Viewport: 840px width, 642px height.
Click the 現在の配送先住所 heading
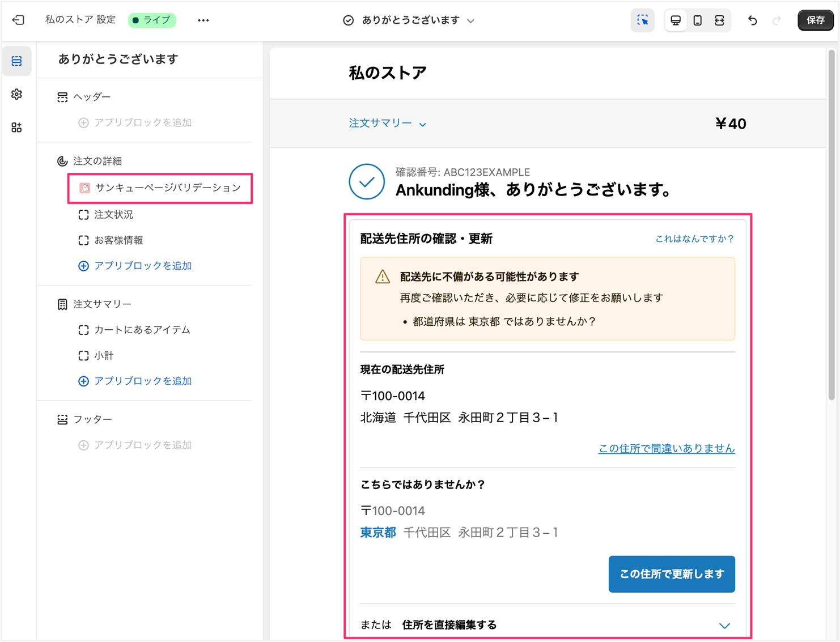pos(402,370)
